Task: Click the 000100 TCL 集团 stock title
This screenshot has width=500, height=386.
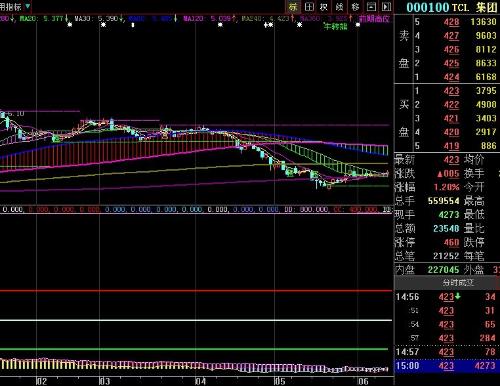Action: pos(452,7)
